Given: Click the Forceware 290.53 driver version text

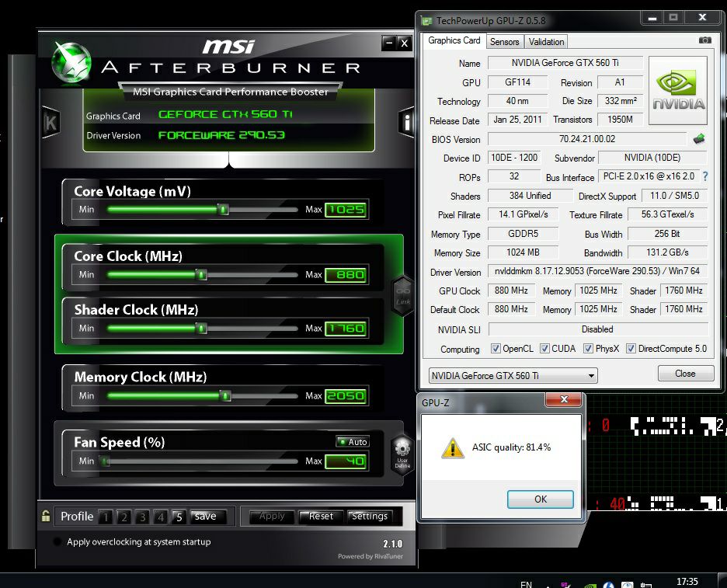Looking at the screenshot, I should 221,135.
